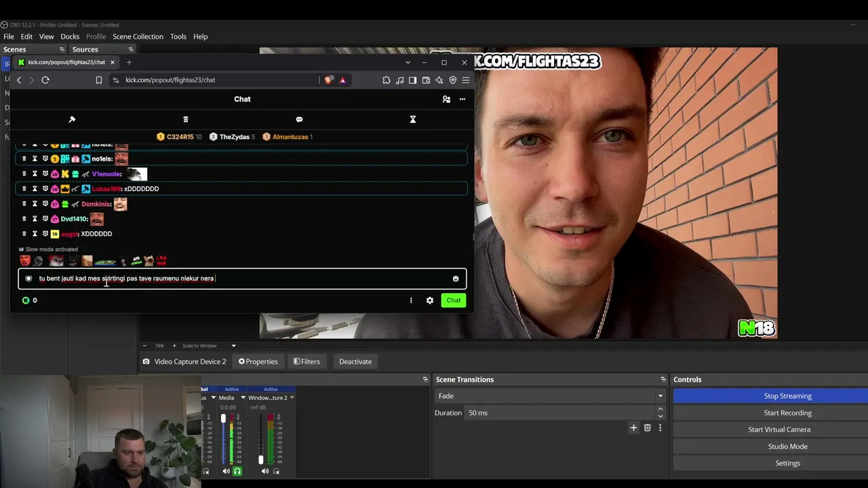Open the vertical dots menu beside chat settings
The height and width of the screenshot is (488, 868).
411,300
